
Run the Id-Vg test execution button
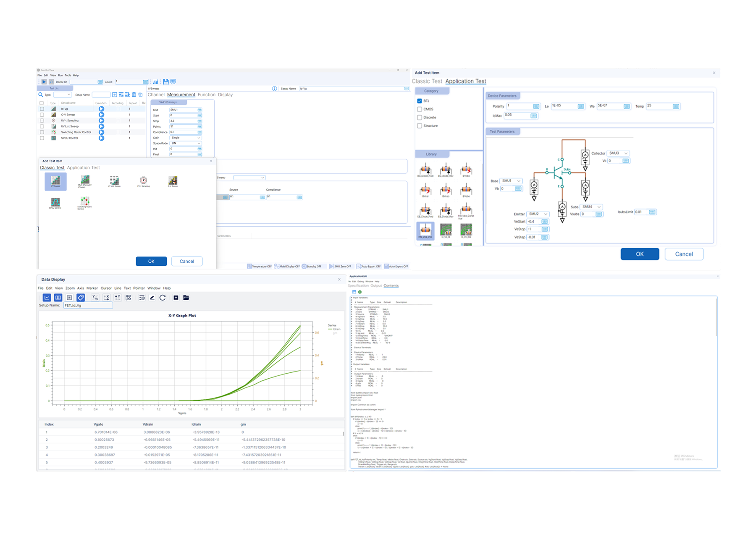[101, 109]
